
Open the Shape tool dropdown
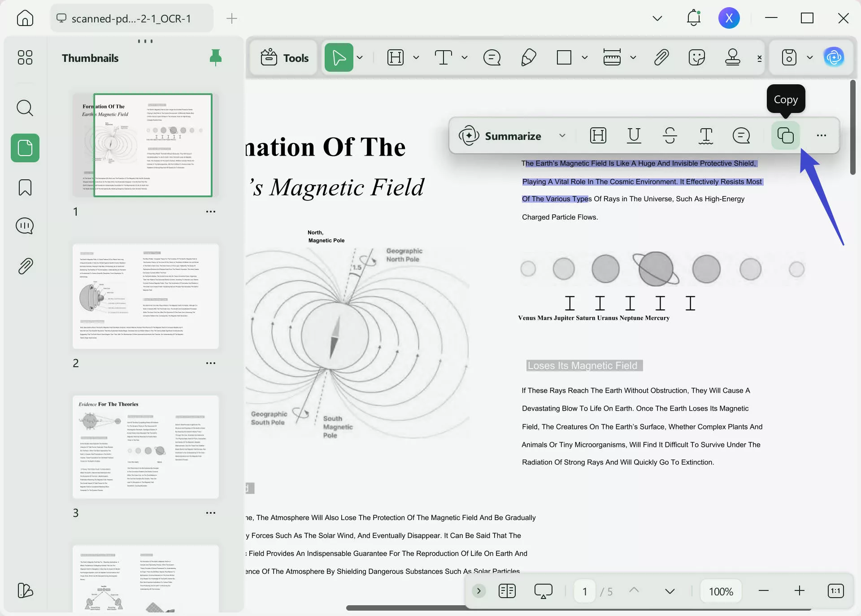[584, 57]
